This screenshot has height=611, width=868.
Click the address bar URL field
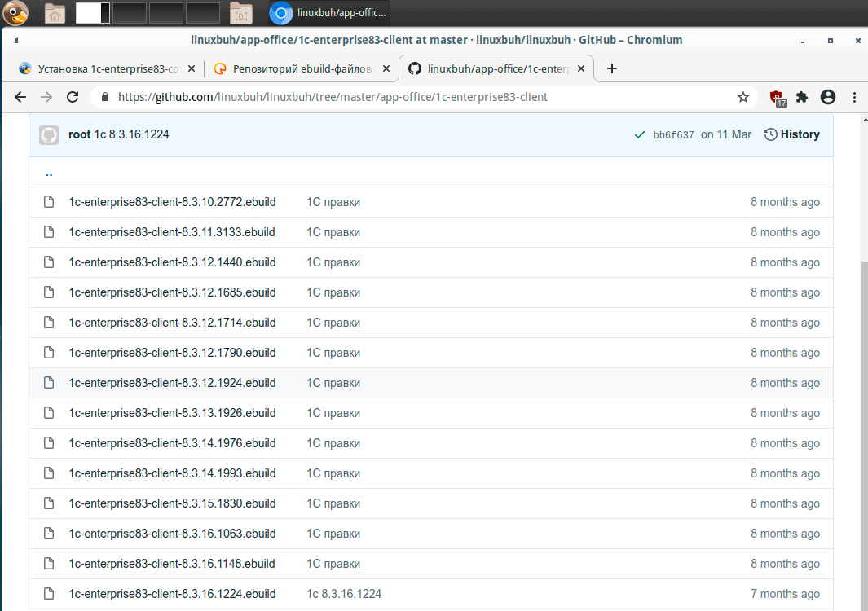coord(408,97)
